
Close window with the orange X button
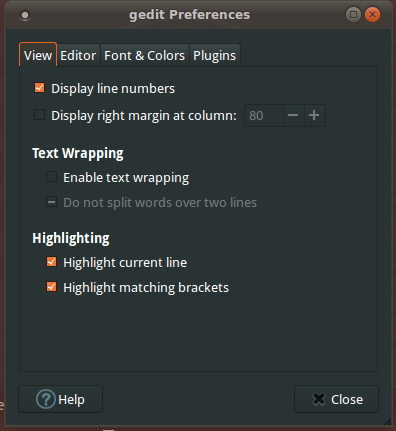[372, 15]
